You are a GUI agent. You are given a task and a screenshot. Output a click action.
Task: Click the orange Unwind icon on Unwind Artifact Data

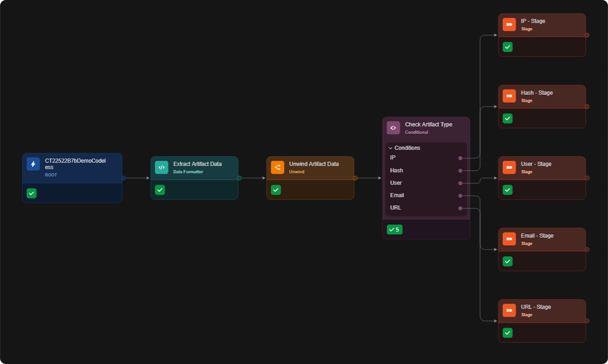pos(277,167)
